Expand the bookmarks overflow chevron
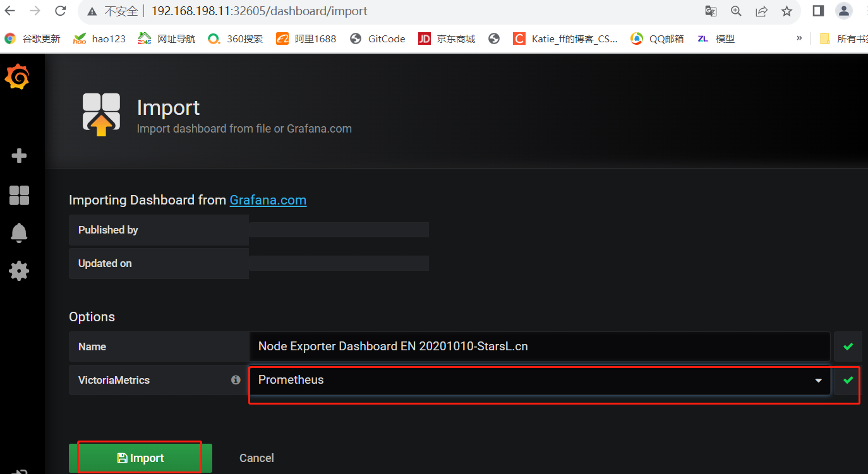This screenshot has height=474, width=868. 800,39
